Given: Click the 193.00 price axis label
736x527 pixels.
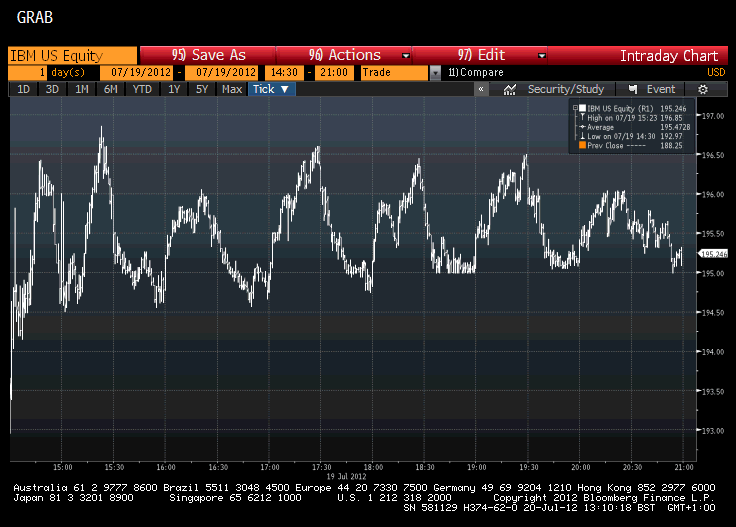Looking at the screenshot, I should pos(713,431).
